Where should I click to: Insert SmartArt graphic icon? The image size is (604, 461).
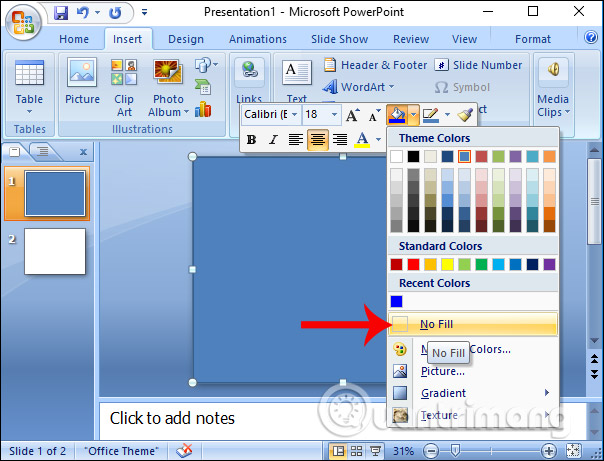click(x=203, y=87)
